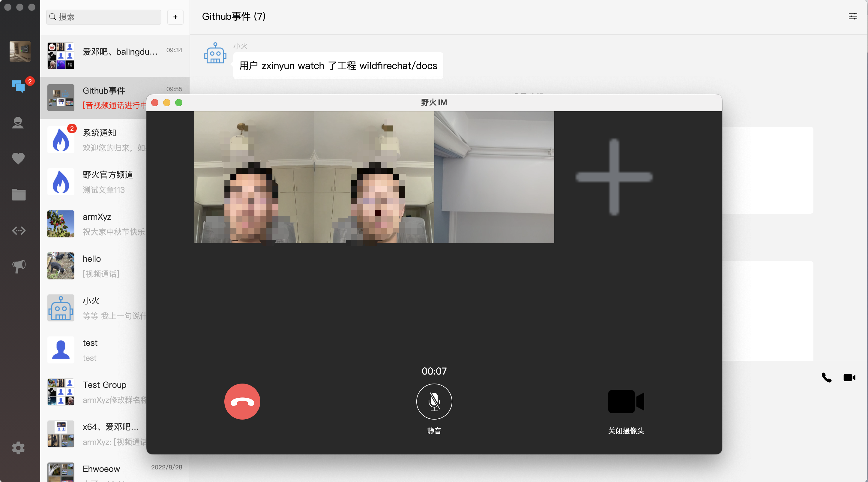Open the contacts sidebar icon
This screenshot has height=482, width=868.
(18, 123)
